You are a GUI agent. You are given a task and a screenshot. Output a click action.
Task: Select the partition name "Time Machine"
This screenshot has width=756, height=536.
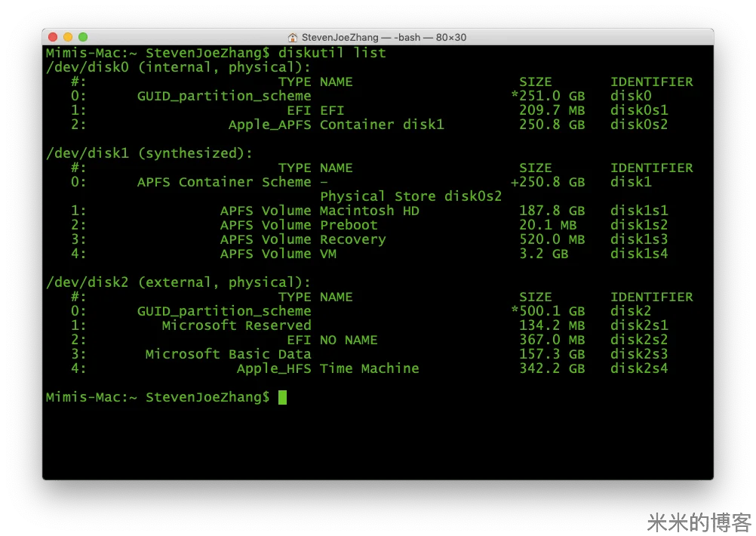(369, 368)
